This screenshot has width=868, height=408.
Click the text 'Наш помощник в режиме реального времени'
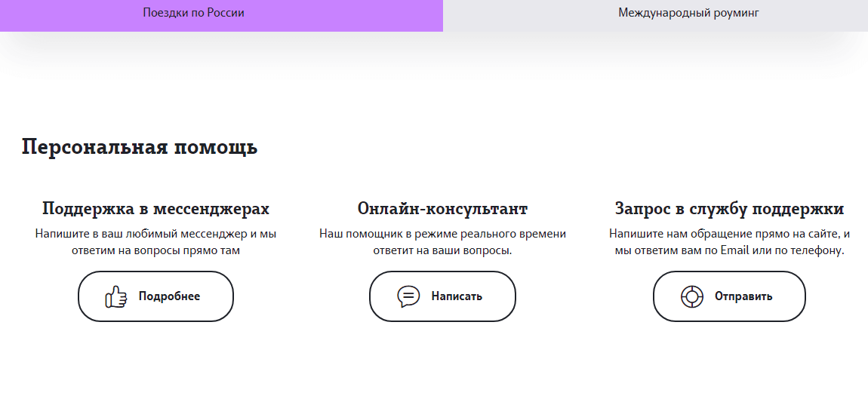[442, 234]
